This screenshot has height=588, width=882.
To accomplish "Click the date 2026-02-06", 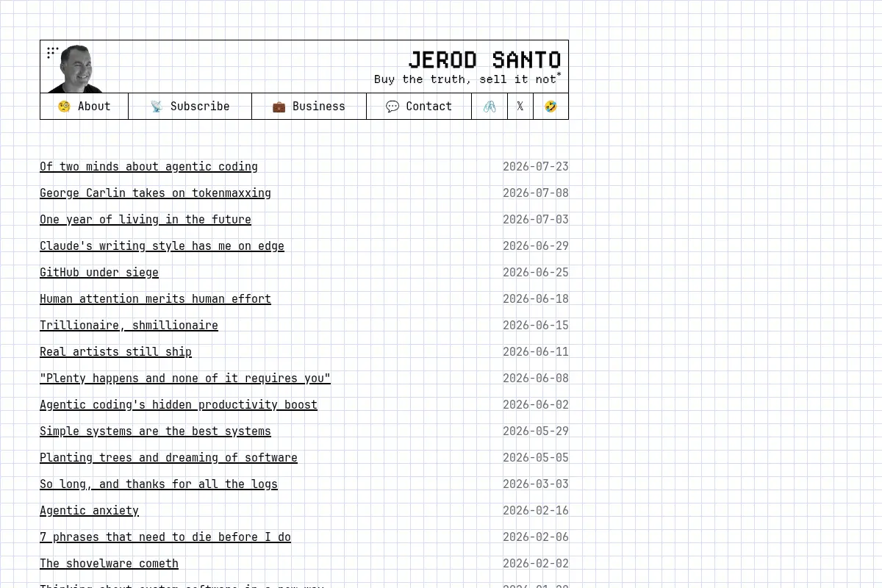I will click(x=536, y=537).
